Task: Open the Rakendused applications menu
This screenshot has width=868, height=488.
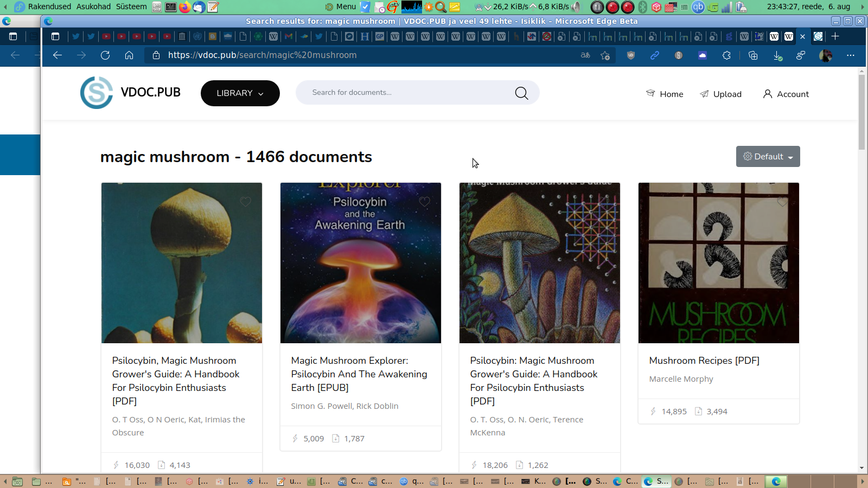Action: click(49, 7)
